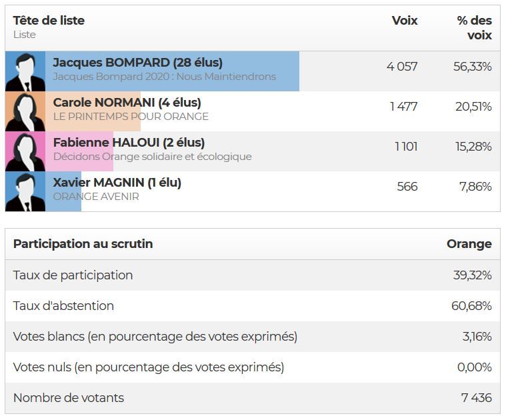The height and width of the screenshot is (420, 506).
Task: Open Xavier MAGNIN (1 élu) entry
Action: (x=117, y=183)
